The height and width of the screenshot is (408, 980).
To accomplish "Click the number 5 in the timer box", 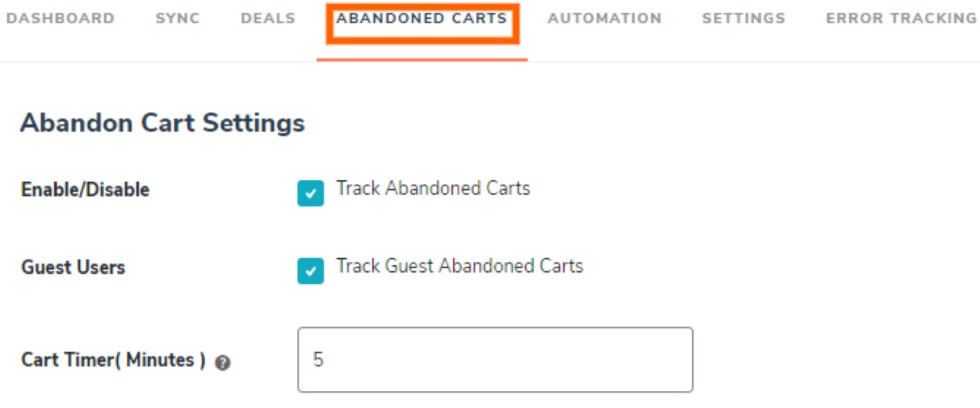I will (x=318, y=360).
